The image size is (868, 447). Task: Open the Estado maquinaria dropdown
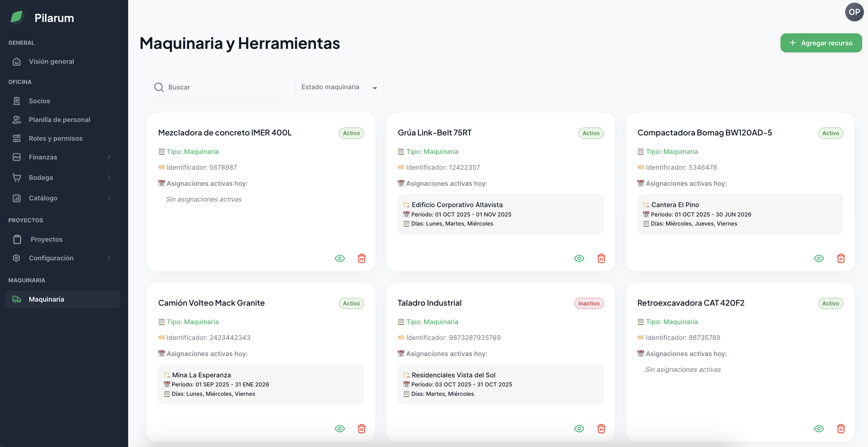339,87
